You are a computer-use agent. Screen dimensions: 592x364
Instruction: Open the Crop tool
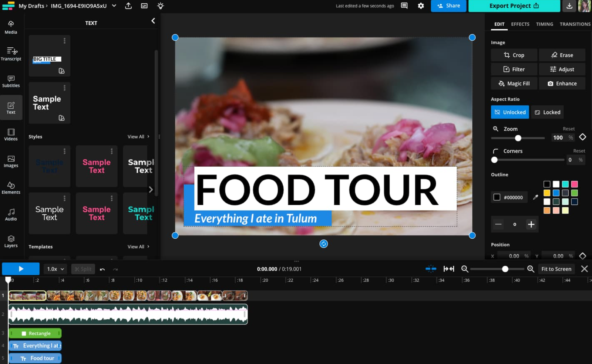[514, 55]
